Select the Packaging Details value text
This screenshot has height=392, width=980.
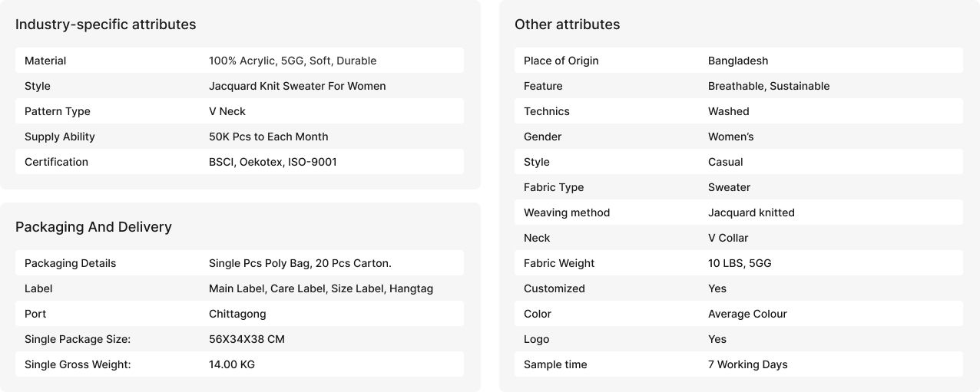tap(300, 263)
